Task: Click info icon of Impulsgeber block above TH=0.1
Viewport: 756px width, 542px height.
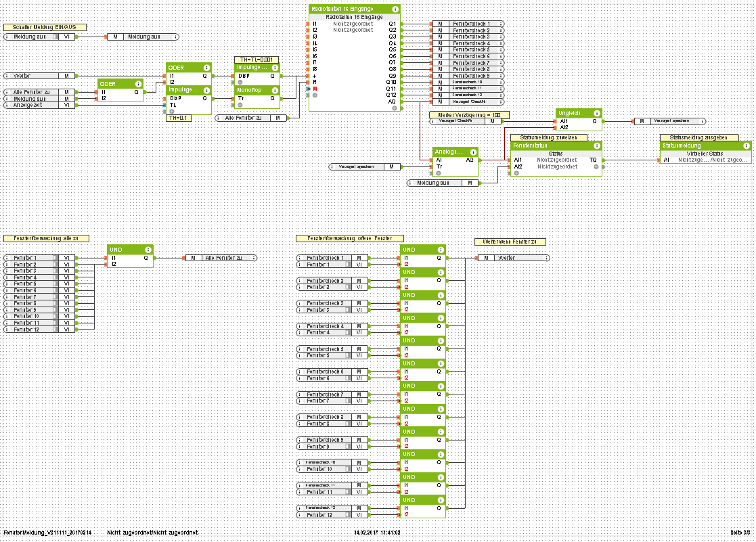Action: pos(206,90)
